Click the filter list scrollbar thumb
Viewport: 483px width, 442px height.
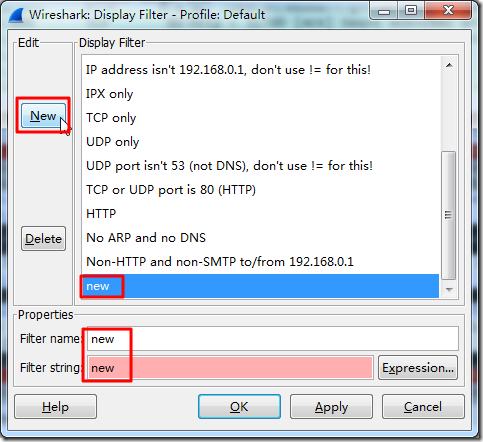(449, 215)
